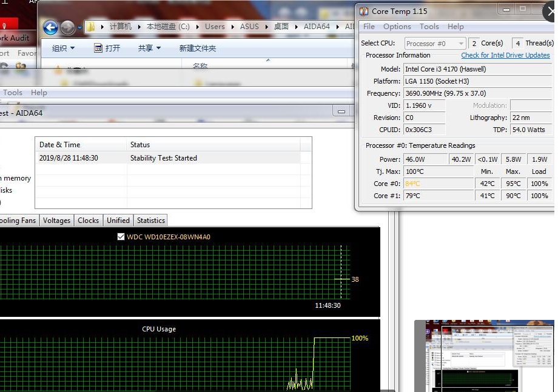Click the Status column header
Screen dimensions: 558x392
[x=213, y=145]
